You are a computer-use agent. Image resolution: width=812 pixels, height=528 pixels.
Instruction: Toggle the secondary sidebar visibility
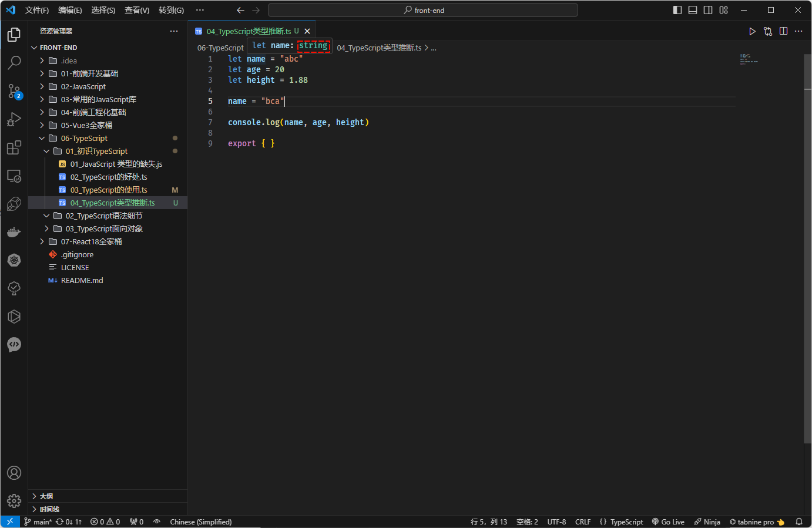[x=708, y=10]
